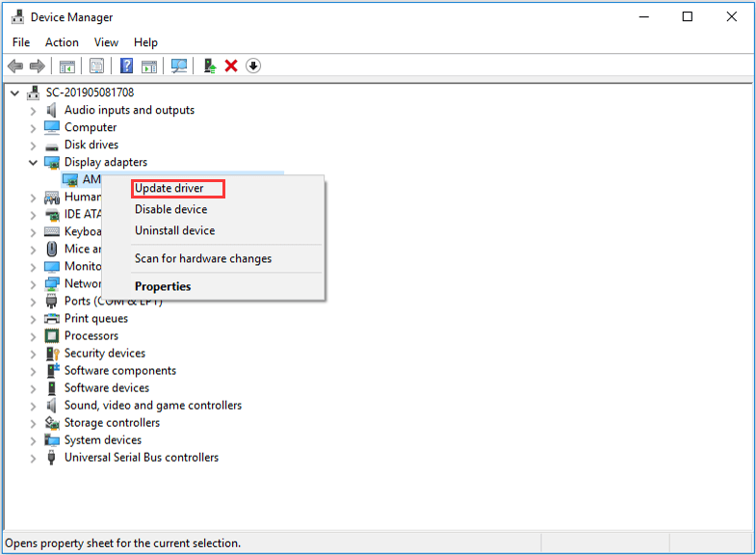Click the Audio inputs and outputs speaker icon
756x555 pixels.
coord(52,110)
